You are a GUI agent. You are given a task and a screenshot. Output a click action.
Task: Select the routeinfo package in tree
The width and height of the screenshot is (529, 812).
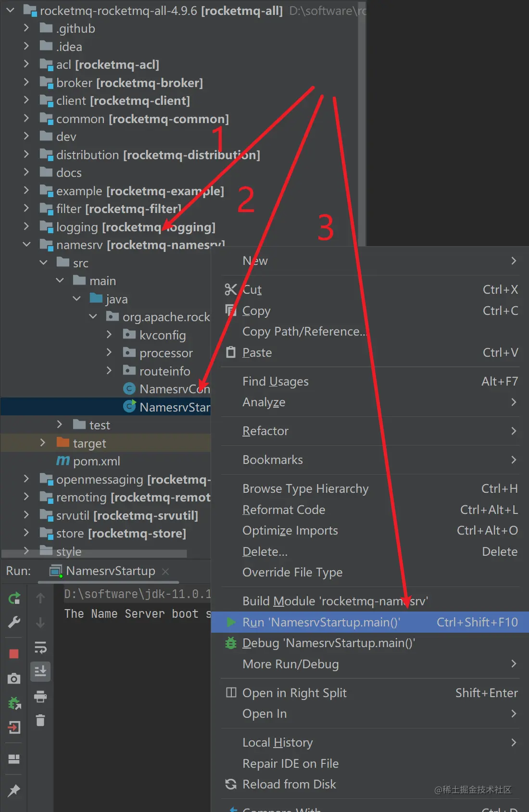coord(165,371)
